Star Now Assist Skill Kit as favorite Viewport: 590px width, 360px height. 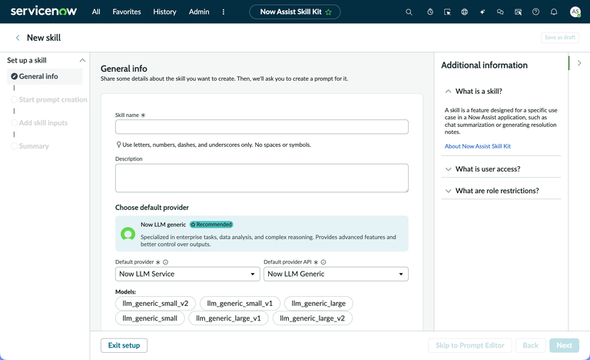coord(328,12)
